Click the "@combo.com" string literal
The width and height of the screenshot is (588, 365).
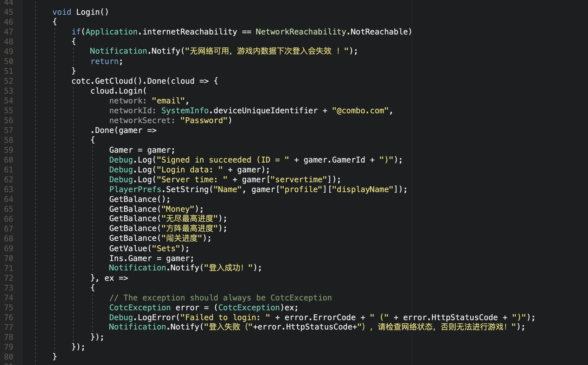[x=360, y=111]
